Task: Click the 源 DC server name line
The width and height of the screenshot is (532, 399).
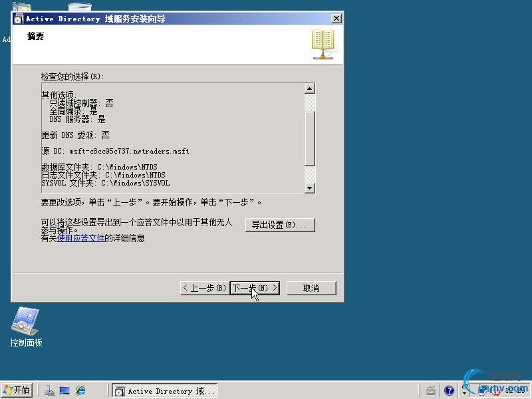Action: click(115, 152)
